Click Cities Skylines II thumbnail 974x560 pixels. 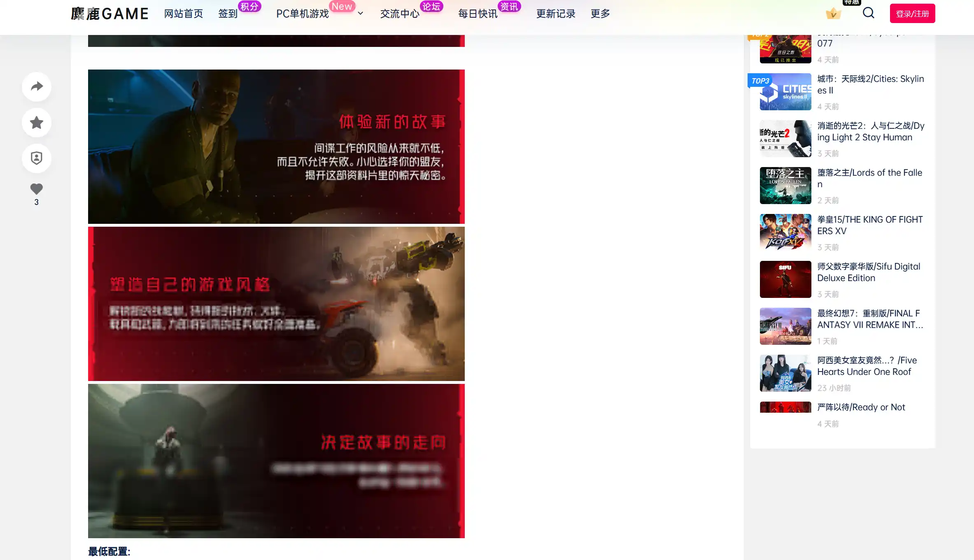click(x=785, y=92)
